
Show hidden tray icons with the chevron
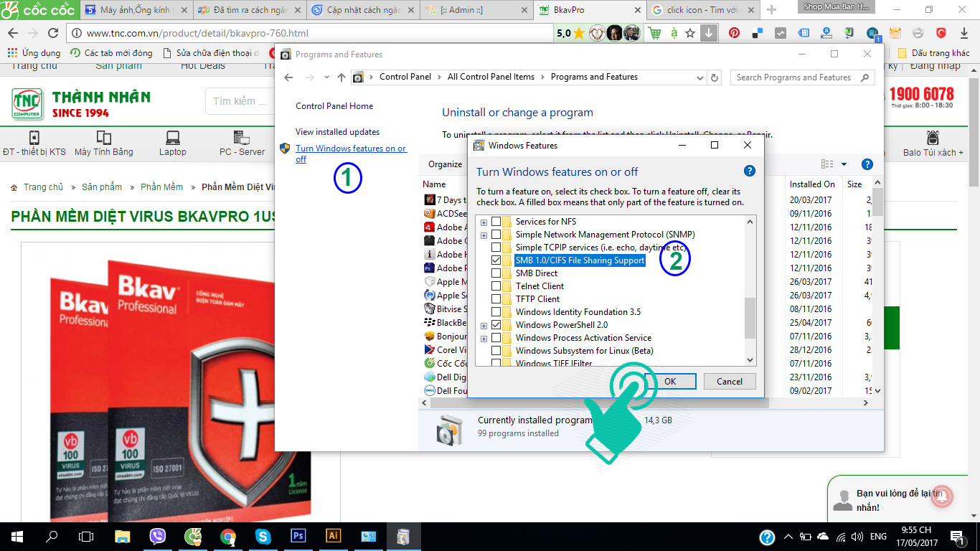point(788,537)
